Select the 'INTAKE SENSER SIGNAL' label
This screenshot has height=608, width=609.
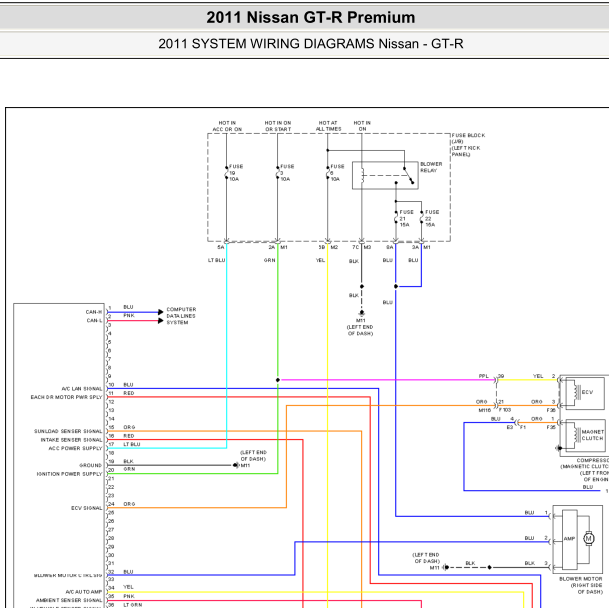click(71, 440)
